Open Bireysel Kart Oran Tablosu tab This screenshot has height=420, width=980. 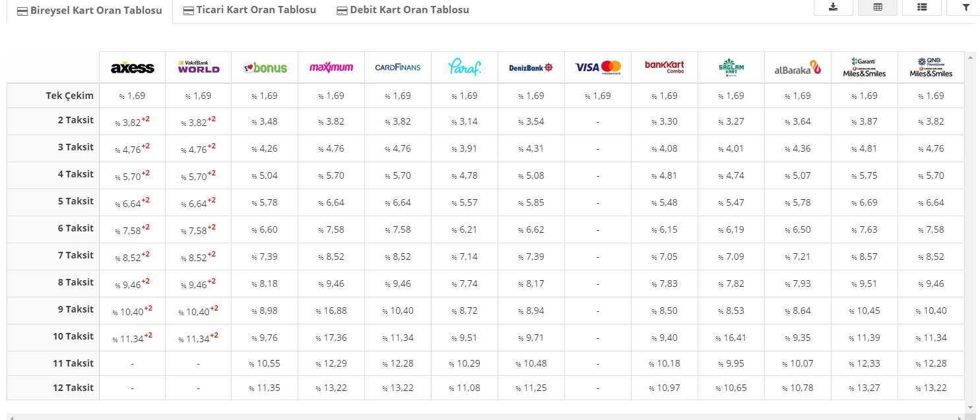point(89,11)
